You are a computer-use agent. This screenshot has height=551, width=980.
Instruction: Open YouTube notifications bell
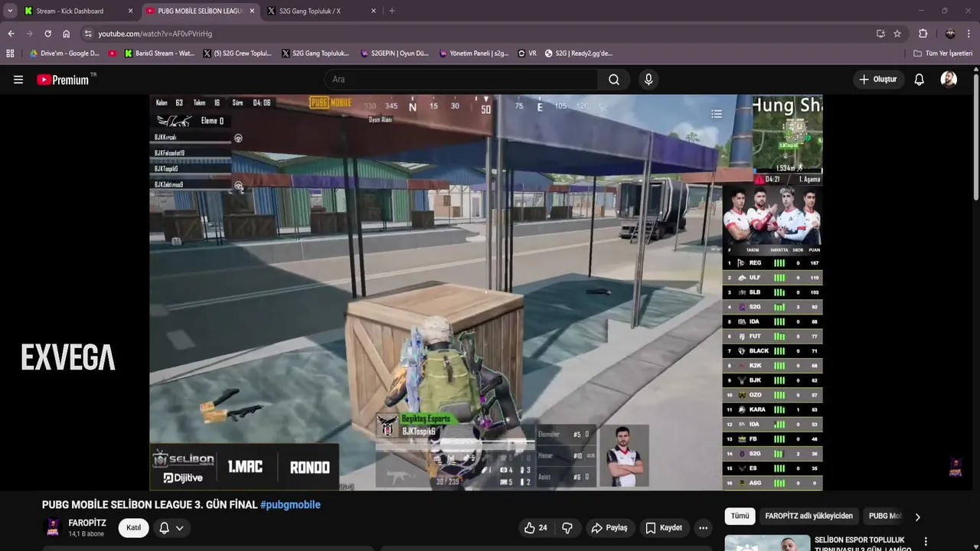coord(920,80)
